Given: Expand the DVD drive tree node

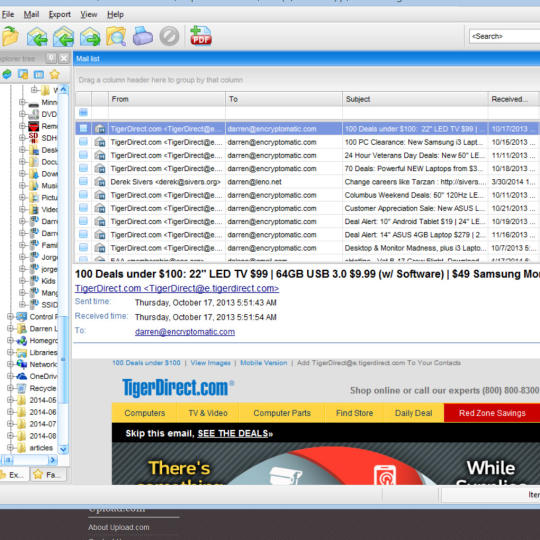Looking at the screenshot, I should click(22, 114).
